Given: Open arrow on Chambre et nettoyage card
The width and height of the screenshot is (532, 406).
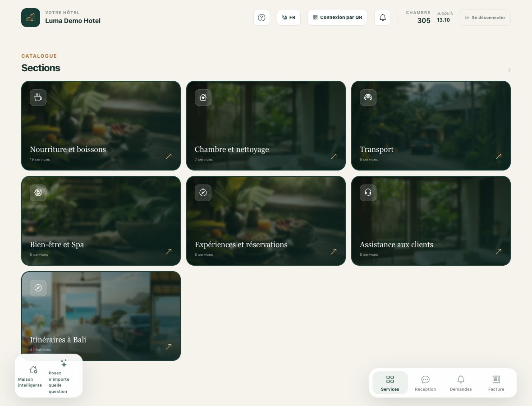Looking at the screenshot, I should [x=334, y=156].
